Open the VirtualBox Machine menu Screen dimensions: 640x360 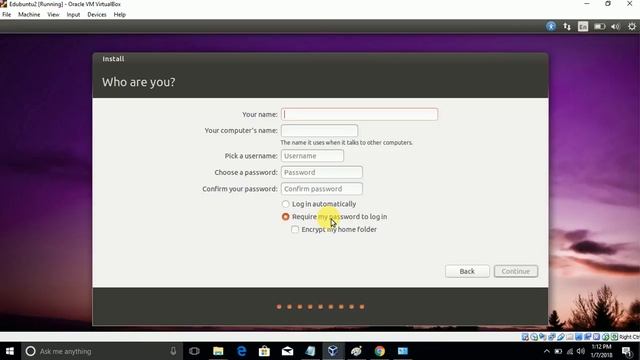point(29,15)
